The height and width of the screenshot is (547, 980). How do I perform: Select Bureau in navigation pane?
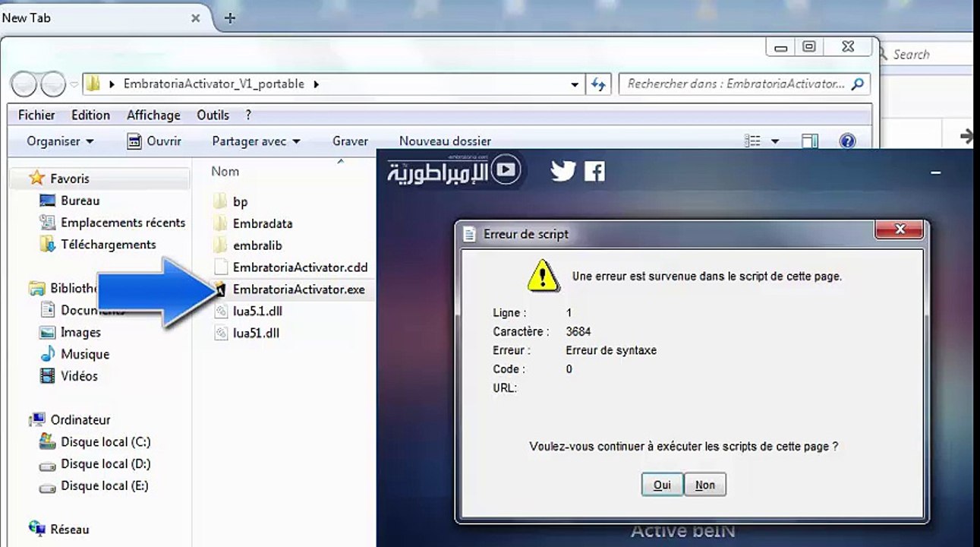80,201
